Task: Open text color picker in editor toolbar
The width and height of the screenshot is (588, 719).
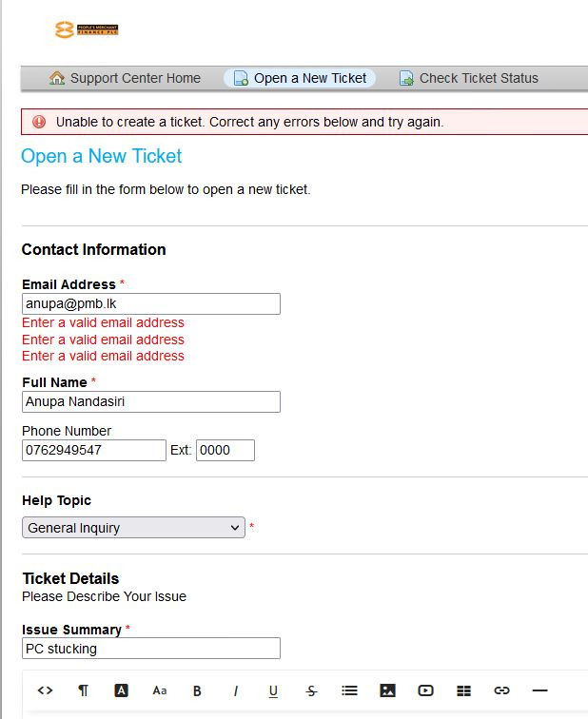Action: [121, 690]
